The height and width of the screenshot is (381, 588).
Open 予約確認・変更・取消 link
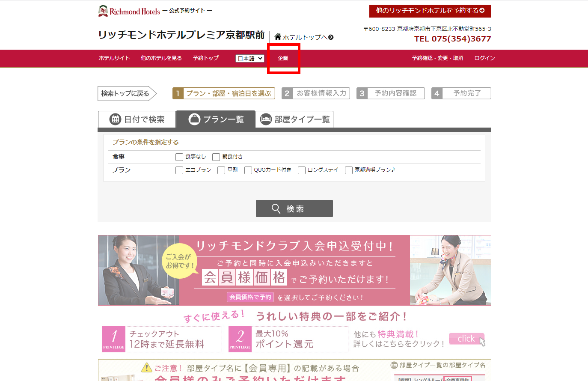click(438, 58)
